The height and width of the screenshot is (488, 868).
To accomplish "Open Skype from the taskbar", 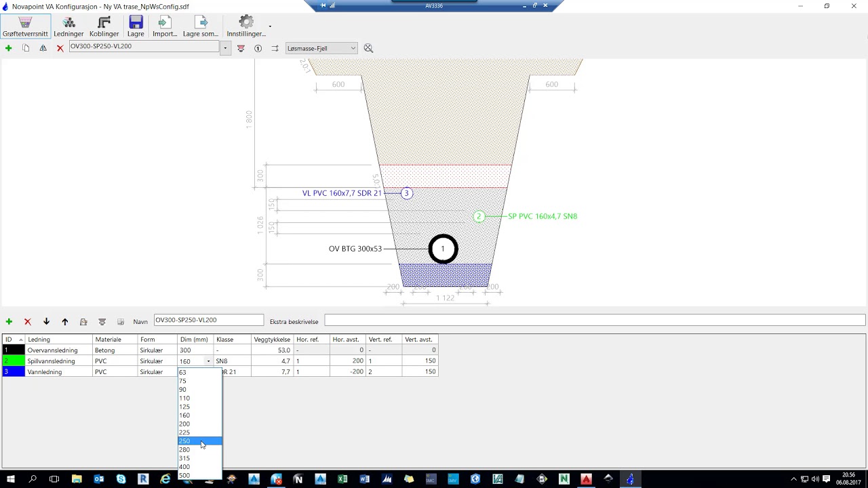I will [x=121, y=479].
